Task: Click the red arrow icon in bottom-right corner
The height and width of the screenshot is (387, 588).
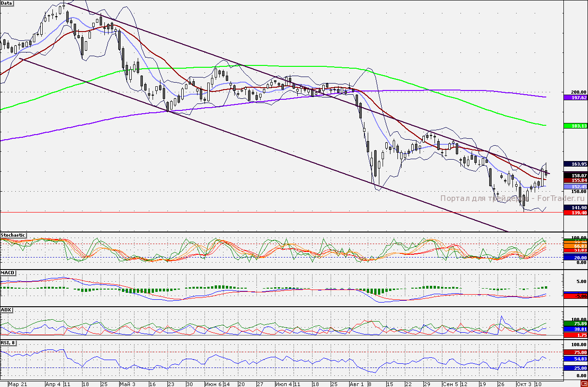Action: click(583, 383)
